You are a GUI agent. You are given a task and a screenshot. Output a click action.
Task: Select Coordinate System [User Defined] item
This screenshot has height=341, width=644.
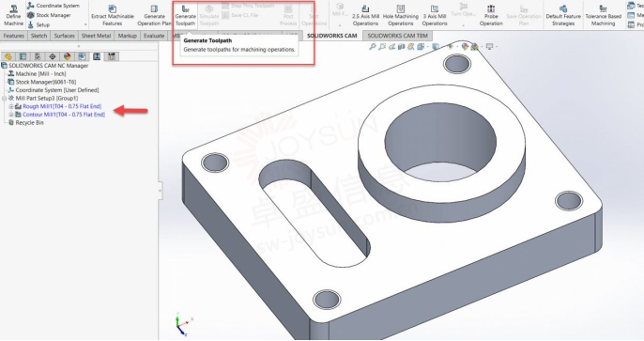pos(54,90)
